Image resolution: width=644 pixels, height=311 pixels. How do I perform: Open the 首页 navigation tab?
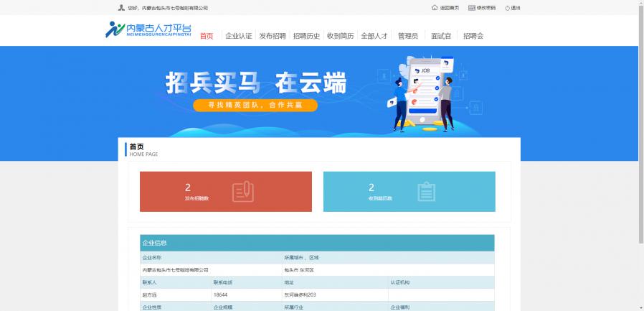(x=207, y=36)
